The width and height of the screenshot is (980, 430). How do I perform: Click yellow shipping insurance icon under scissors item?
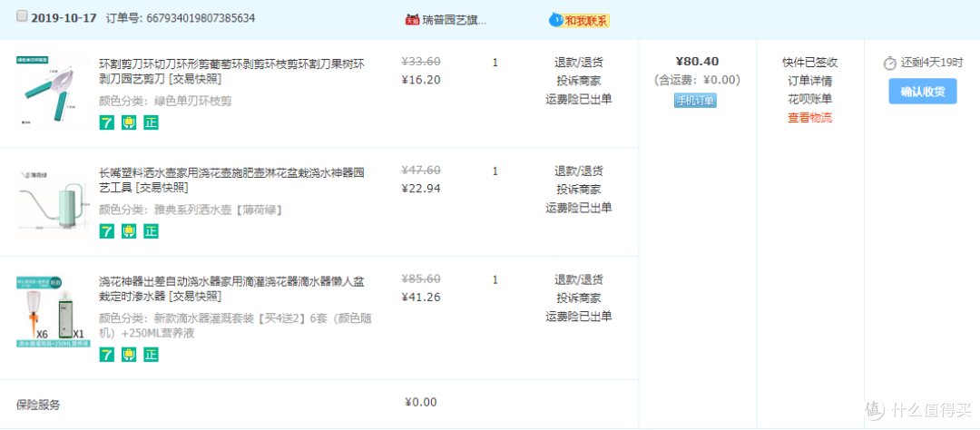tap(129, 122)
